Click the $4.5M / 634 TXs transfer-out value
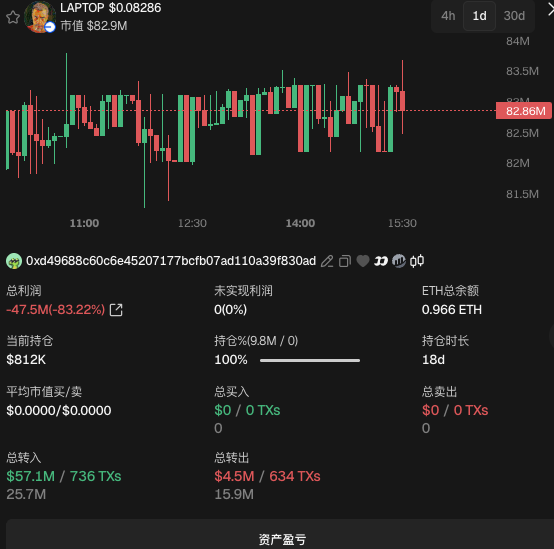 click(267, 476)
